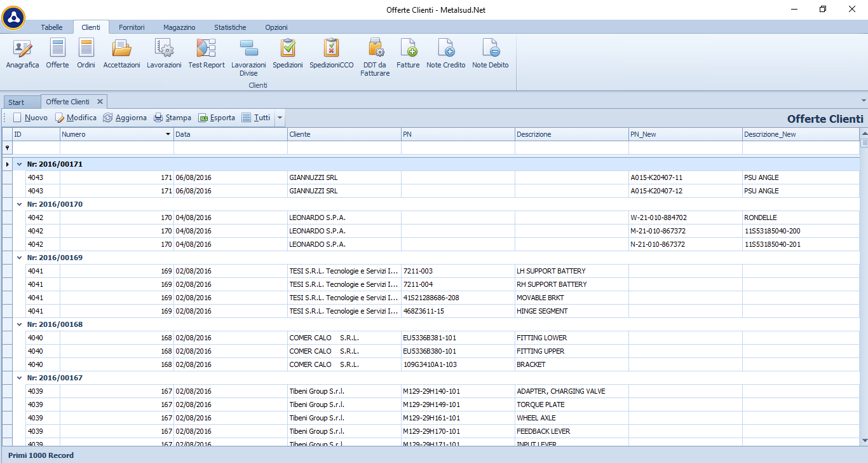Open the SpedizioniCCO icon

(332, 54)
